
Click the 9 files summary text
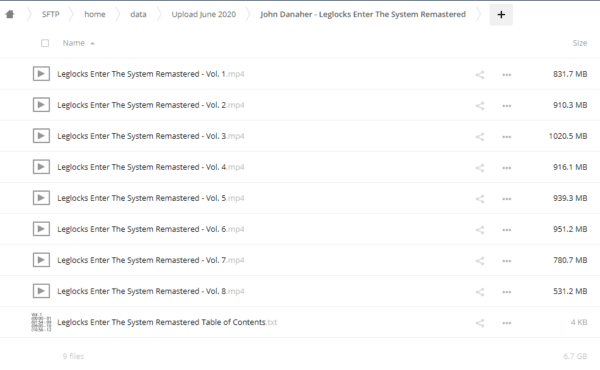pos(73,356)
